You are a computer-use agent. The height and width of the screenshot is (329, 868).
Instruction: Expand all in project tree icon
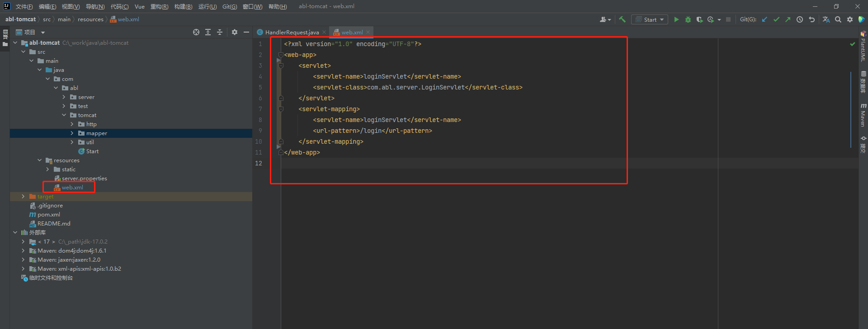click(208, 32)
